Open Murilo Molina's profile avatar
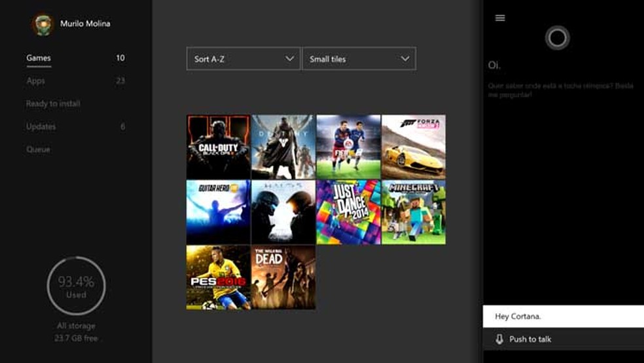This screenshot has height=363, width=644. 43,24
